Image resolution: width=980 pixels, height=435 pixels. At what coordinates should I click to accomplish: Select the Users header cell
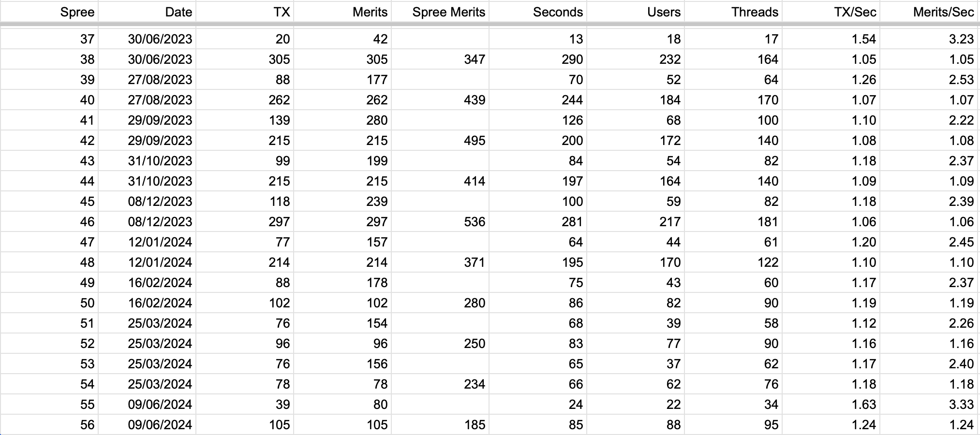[x=636, y=12]
